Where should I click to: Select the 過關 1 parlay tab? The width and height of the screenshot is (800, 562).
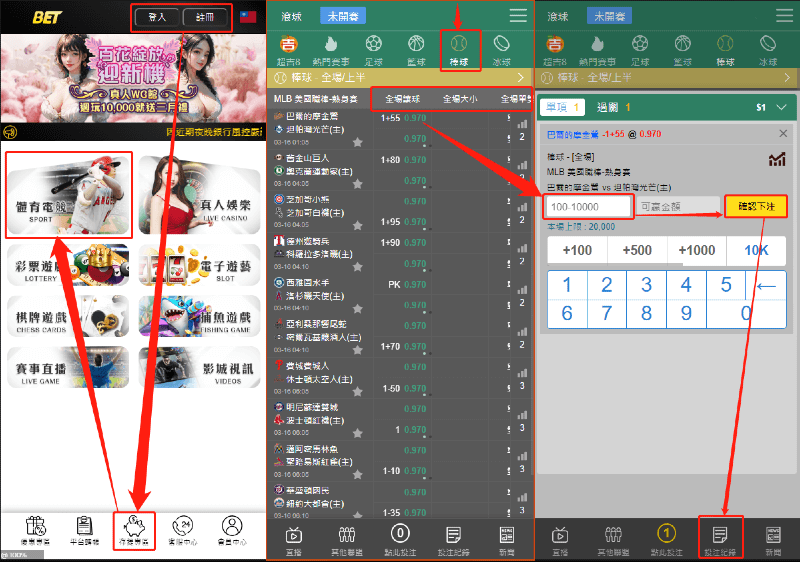[614, 107]
